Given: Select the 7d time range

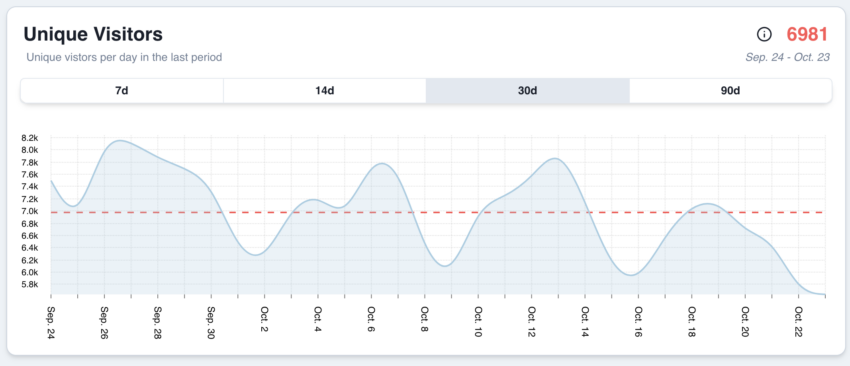Looking at the screenshot, I should 122,91.
